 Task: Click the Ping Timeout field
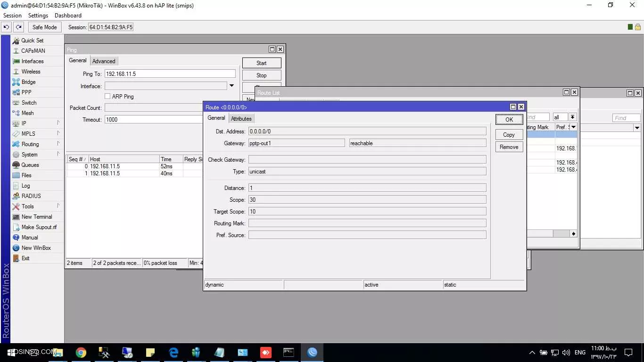pyautogui.click(x=154, y=120)
